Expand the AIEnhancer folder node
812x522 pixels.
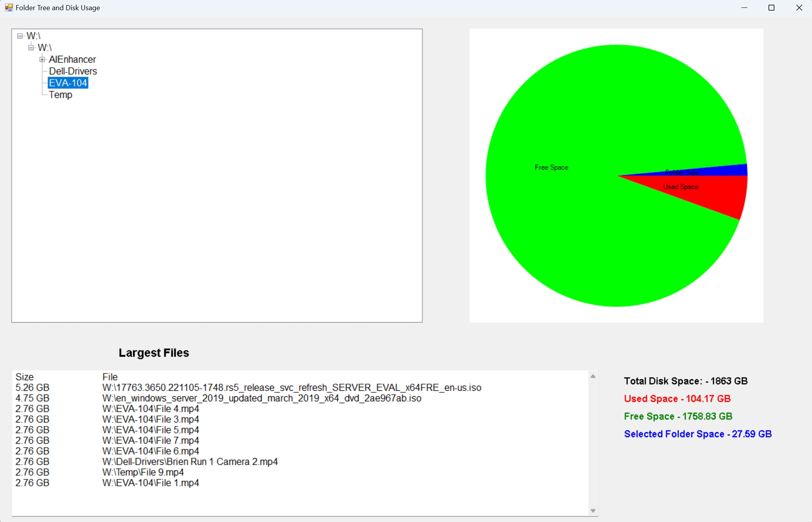(x=42, y=60)
